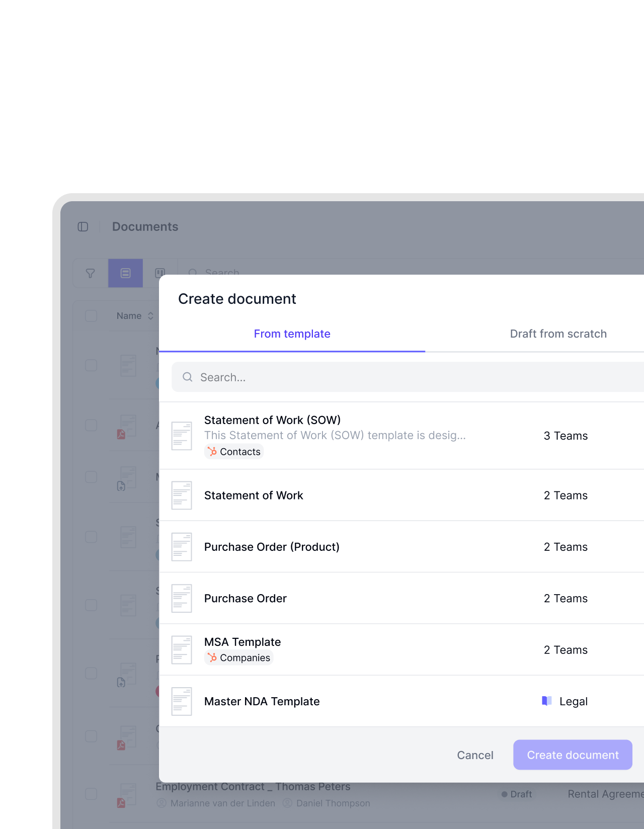
Task: Switch to the board view icon
Action: pyautogui.click(x=160, y=273)
